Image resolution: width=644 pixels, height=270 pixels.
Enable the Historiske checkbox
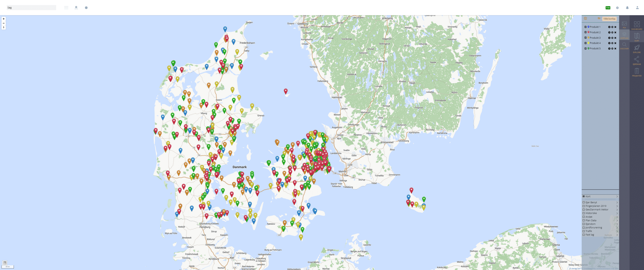coord(584,213)
